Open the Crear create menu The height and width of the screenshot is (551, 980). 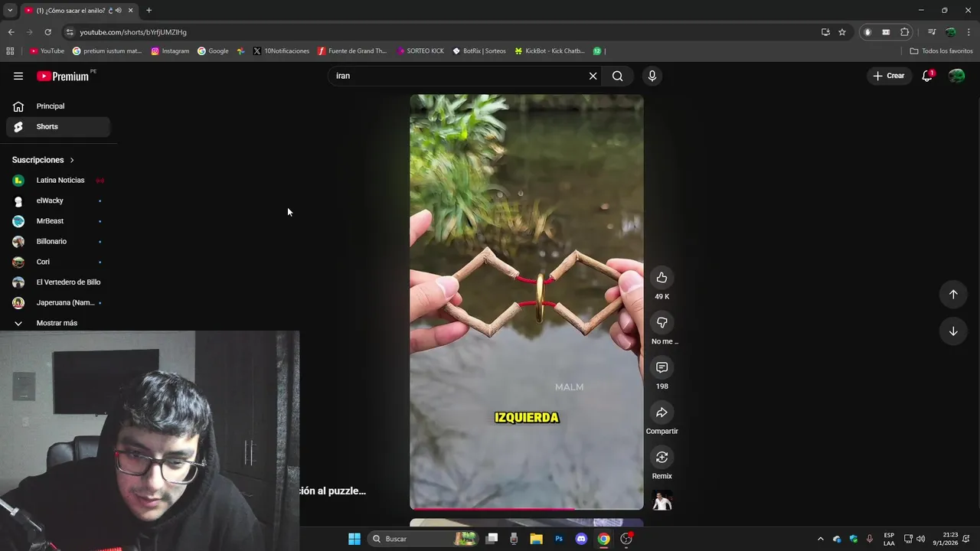(x=889, y=76)
